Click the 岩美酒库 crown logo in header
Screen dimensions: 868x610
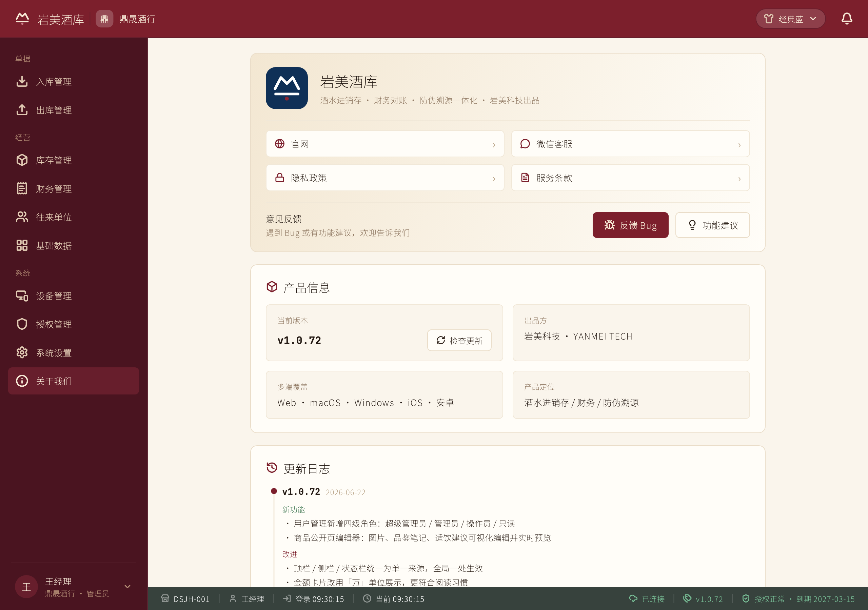(x=22, y=19)
